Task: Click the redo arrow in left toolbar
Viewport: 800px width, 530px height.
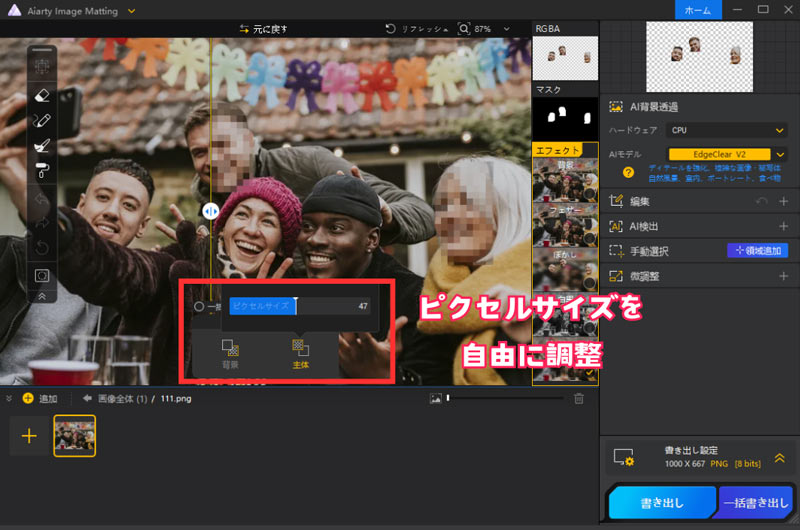Action: pyautogui.click(x=42, y=223)
